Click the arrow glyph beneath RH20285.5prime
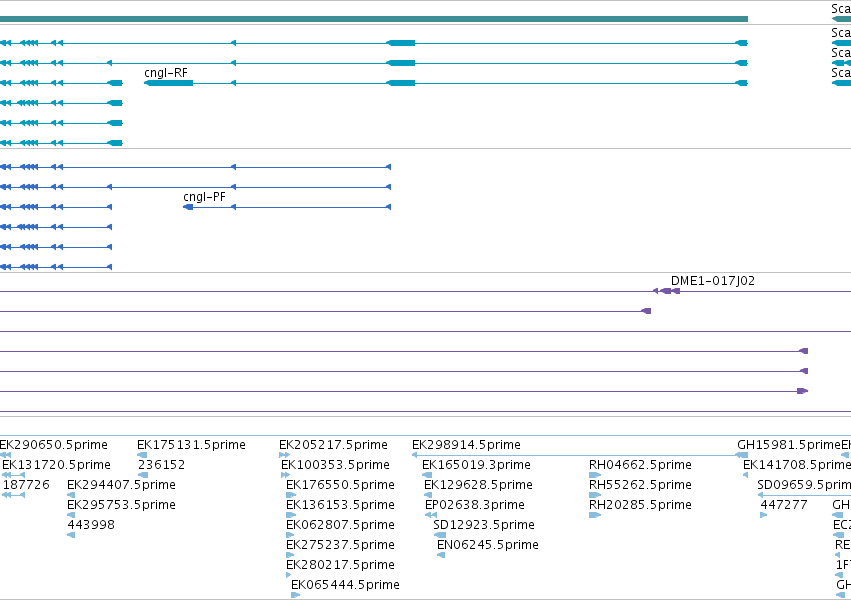The width and height of the screenshot is (851, 600). (595, 515)
